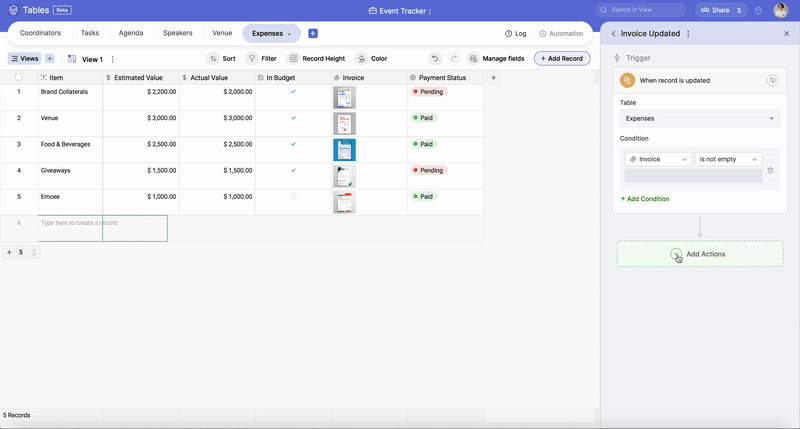This screenshot has width=800, height=429.
Task: Delete the Invoice condition
Action: coord(770,170)
